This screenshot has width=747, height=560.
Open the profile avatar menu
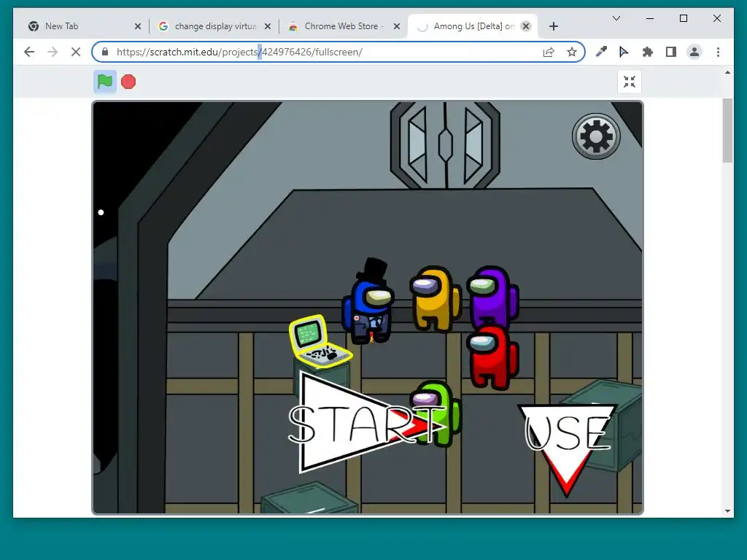pyautogui.click(x=694, y=52)
